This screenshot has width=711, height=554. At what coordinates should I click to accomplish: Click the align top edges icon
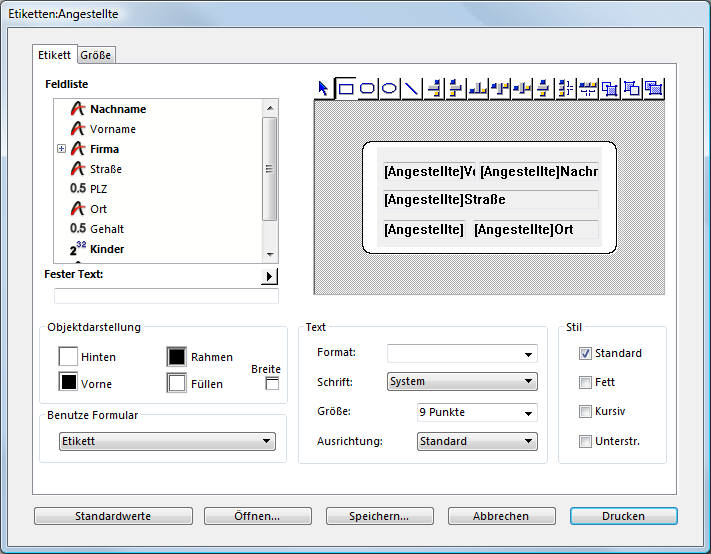[500, 88]
